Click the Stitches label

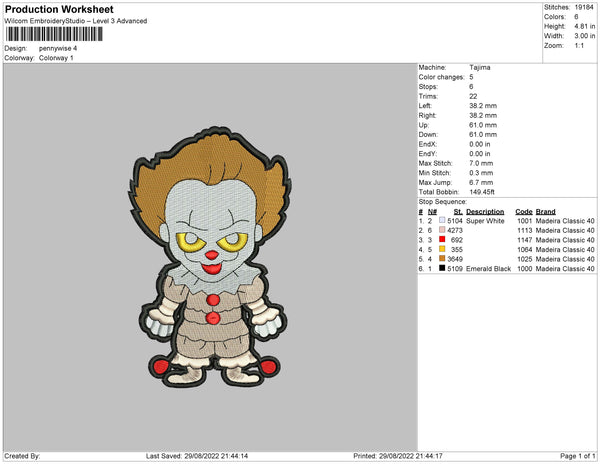[x=557, y=7]
